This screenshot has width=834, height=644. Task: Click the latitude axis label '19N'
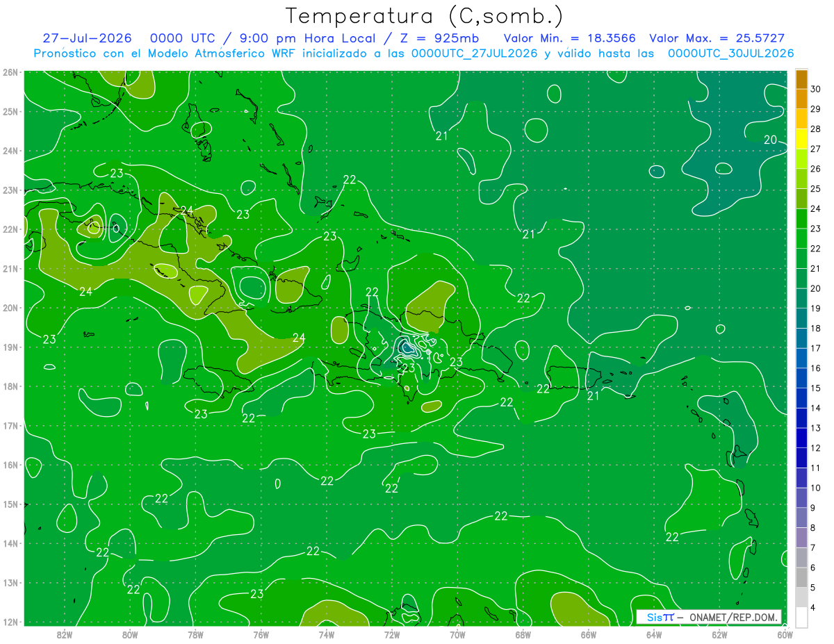(x=10, y=347)
